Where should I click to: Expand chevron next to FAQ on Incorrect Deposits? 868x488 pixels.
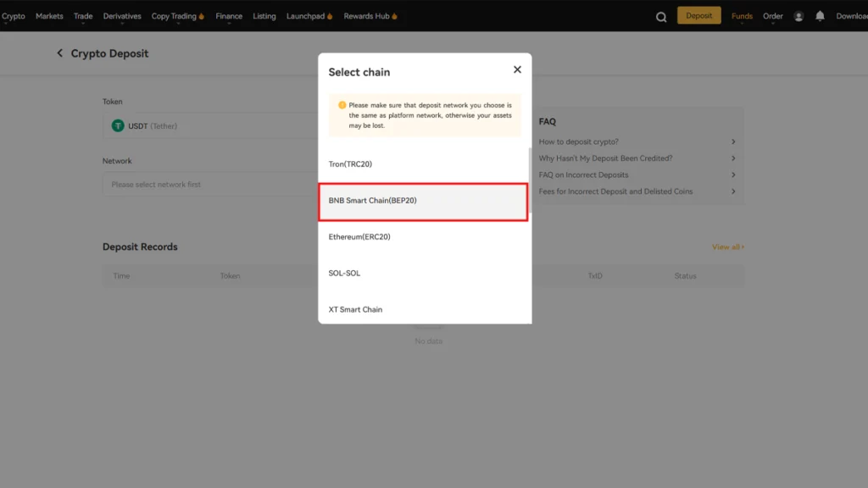click(x=733, y=175)
